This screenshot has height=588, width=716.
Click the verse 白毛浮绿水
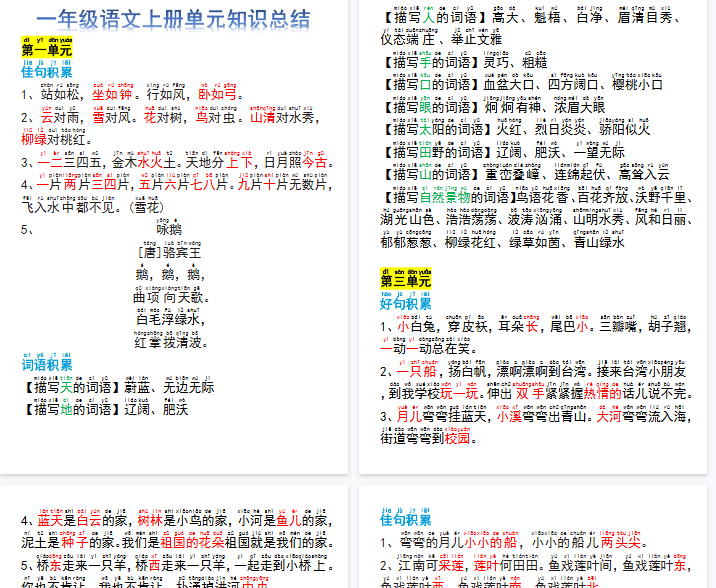170,317
